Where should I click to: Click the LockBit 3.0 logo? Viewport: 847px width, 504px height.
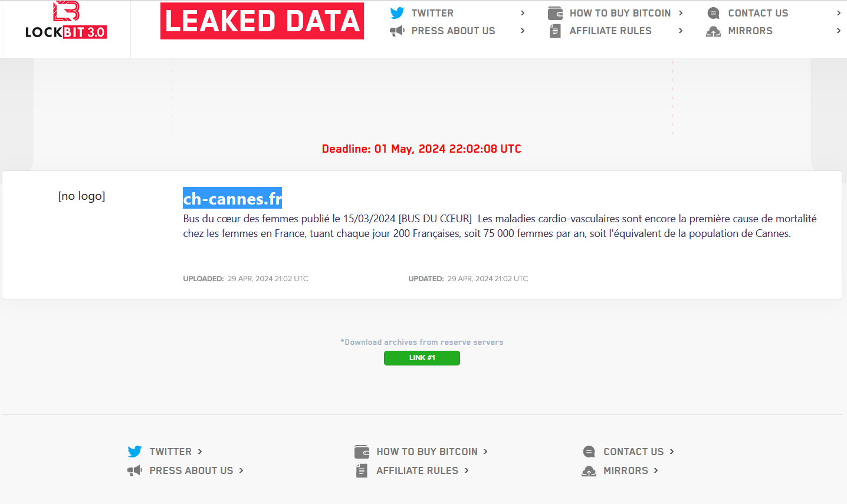(66, 21)
